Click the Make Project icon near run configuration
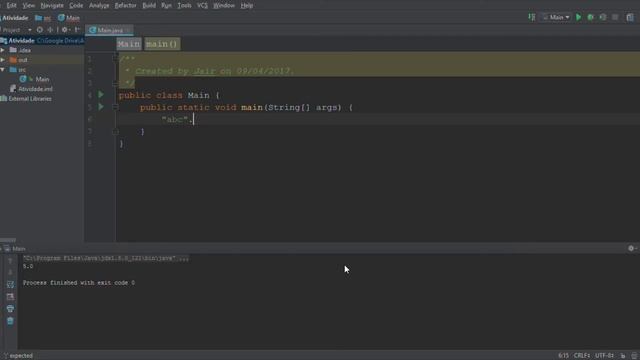Screen dimensions: 640x360 point(532,17)
